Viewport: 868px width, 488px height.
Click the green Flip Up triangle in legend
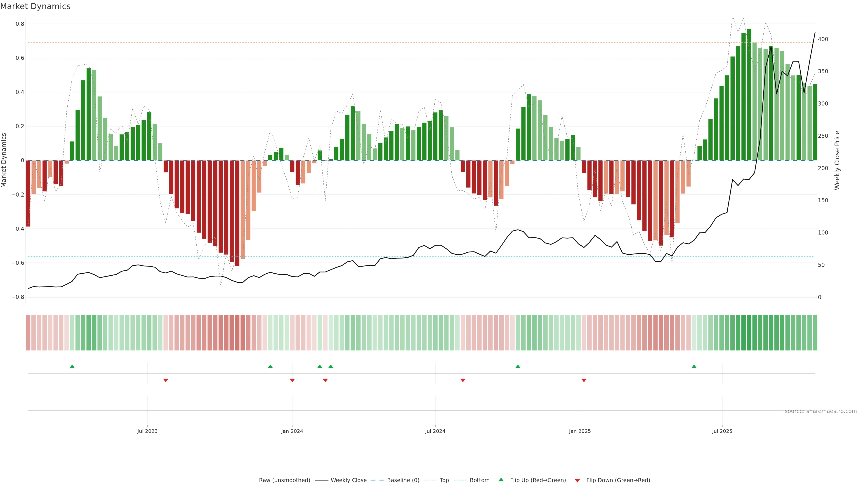(501, 480)
